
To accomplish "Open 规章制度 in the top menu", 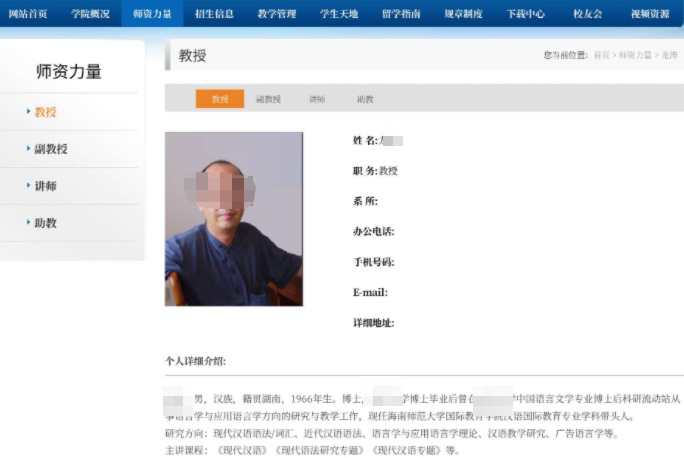I will click(x=463, y=14).
